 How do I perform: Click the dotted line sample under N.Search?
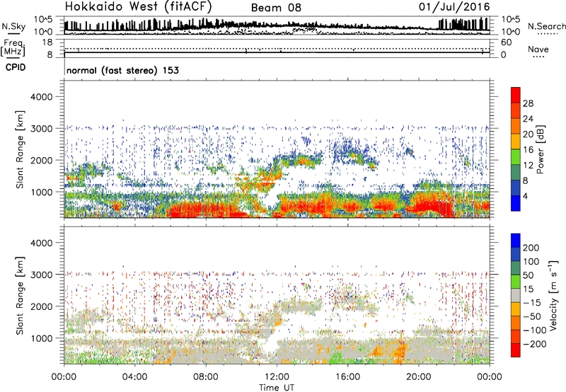point(548,34)
